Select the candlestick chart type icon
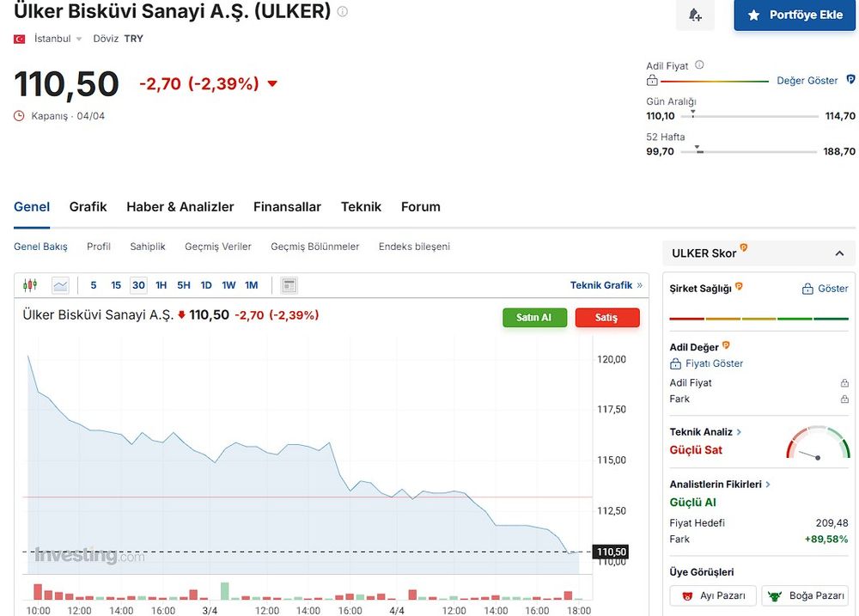The image size is (859, 616). click(x=30, y=285)
